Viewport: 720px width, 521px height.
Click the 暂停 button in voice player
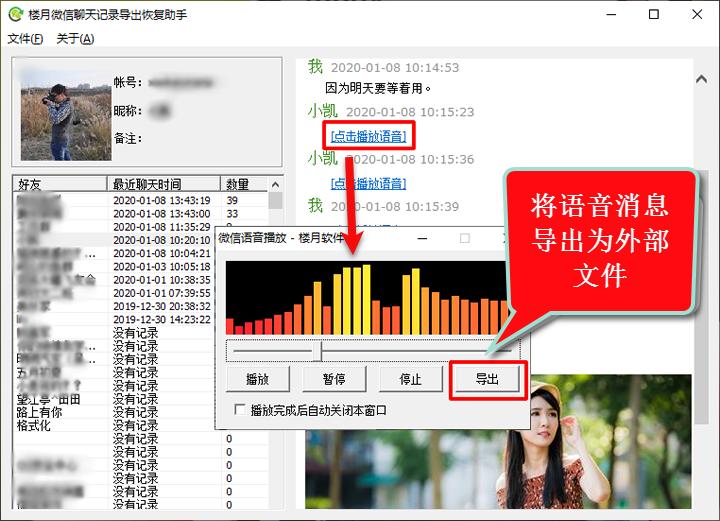pyautogui.click(x=334, y=379)
